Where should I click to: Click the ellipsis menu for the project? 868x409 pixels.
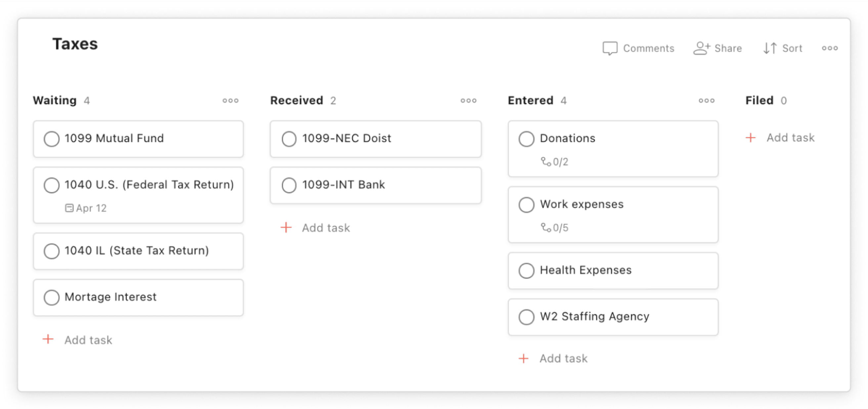tap(830, 48)
